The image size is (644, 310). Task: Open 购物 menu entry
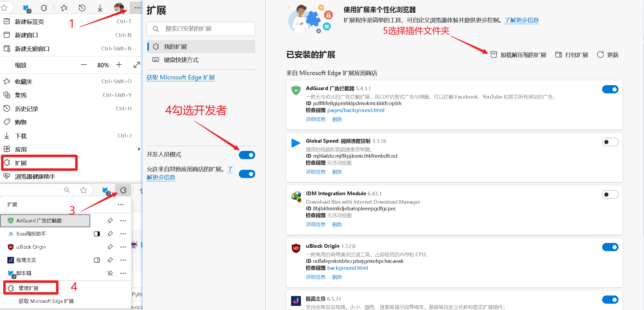71,122
